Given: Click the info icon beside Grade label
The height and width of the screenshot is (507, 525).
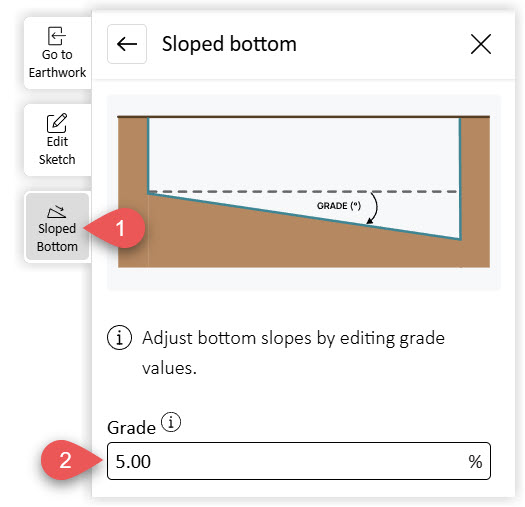Looking at the screenshot, I should click(x=171, y=422).
